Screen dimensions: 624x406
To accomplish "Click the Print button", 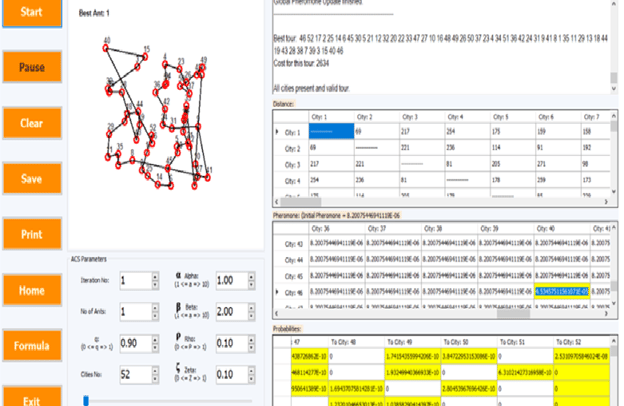I will click(x=32, y=234).
